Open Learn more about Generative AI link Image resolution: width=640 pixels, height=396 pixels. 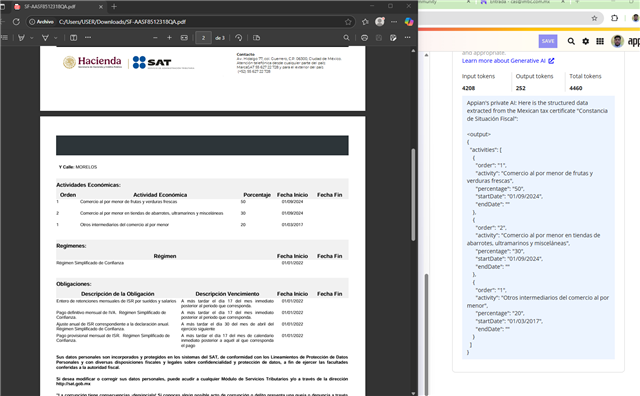(x=508, y=61)
